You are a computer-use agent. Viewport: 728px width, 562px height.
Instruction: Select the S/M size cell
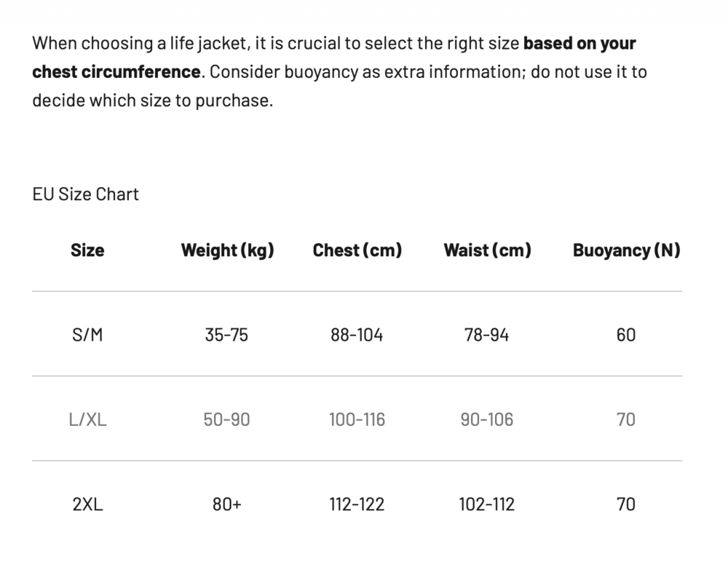(x=87, y=335)
